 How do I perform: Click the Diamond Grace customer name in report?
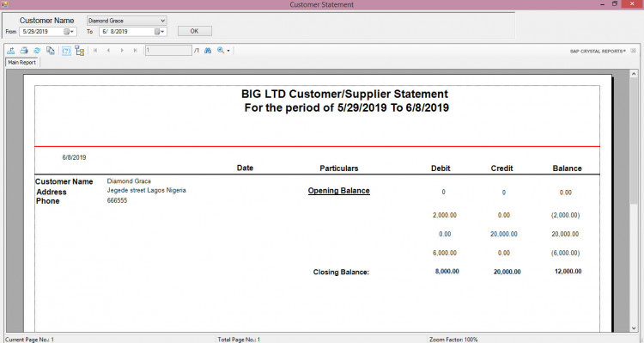[x=129, y=181]
